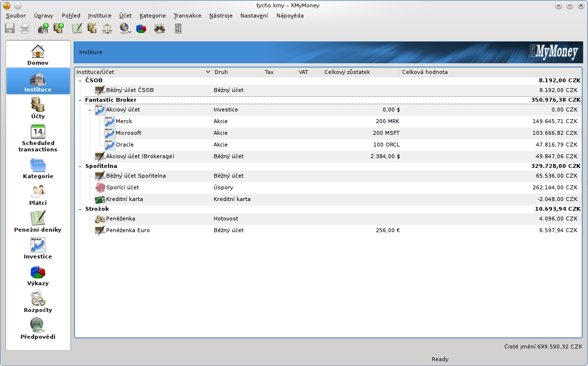Image resolution: width=588 pixels, height=366 pixels.
Task: Open the Nástroje menu
Action: (220, 16)
